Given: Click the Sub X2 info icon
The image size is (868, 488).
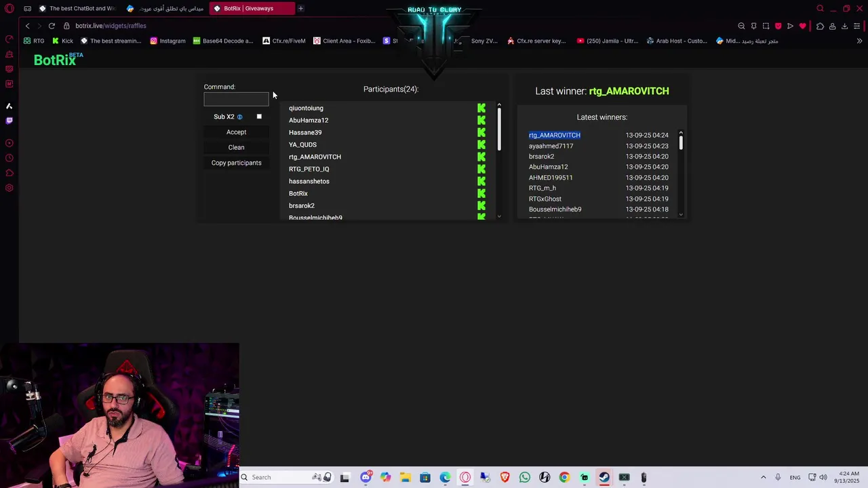Looking at the screenshot, I should tap(239, 117).
